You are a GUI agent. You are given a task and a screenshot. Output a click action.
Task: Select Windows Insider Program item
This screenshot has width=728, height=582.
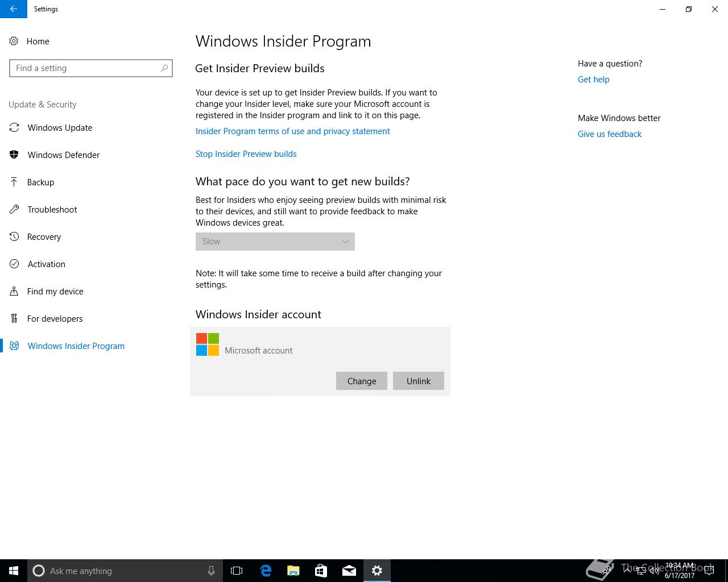click(x=76, y=346)
